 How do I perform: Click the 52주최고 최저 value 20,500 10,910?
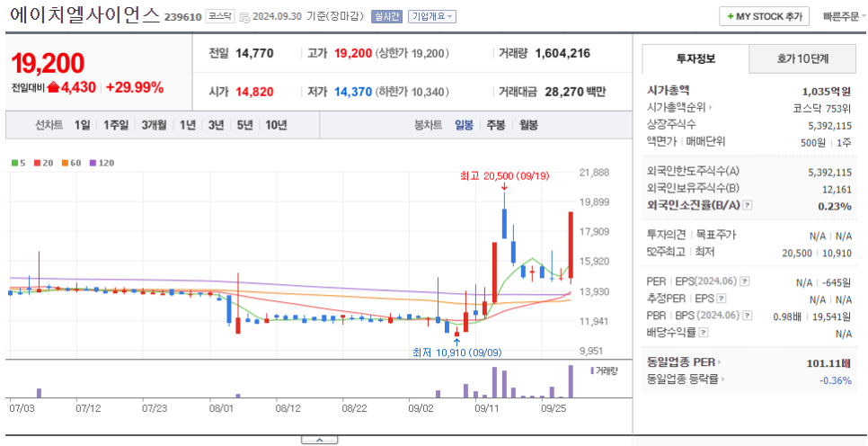click(817, 253)
